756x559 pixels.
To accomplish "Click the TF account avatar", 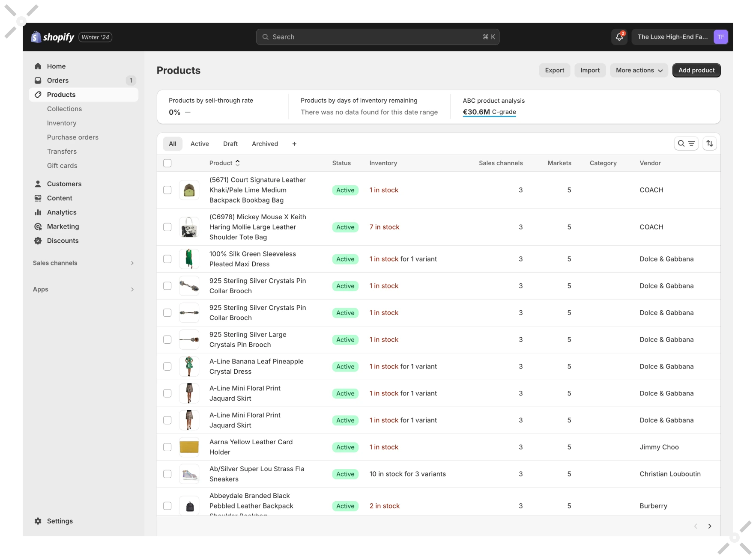I will (720, 37).
